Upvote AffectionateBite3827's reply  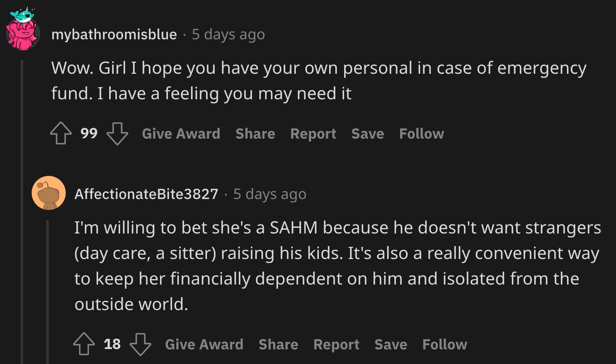click(x=84, y=344)
